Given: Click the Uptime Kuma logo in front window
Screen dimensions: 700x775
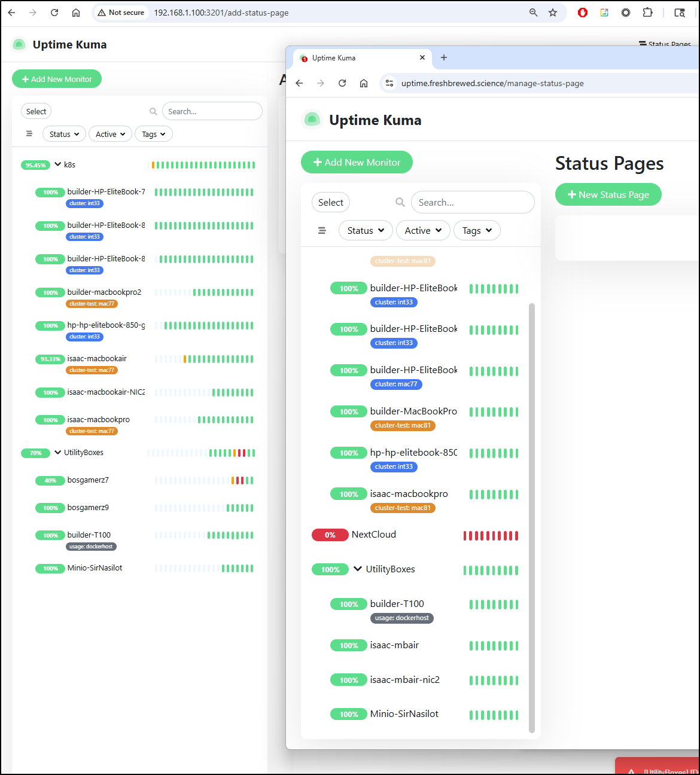Looking at the screenshot, I should coord(312,120).
